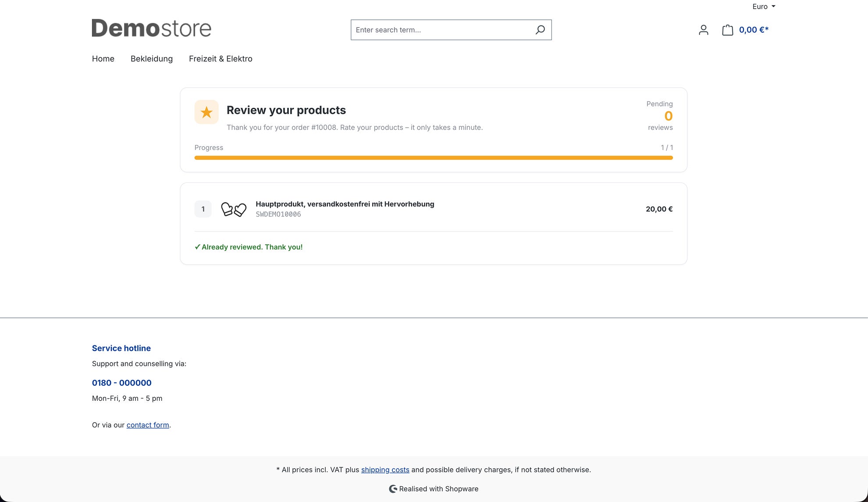Click the Demostore logo
868x502 pixels.
(151, 28)
